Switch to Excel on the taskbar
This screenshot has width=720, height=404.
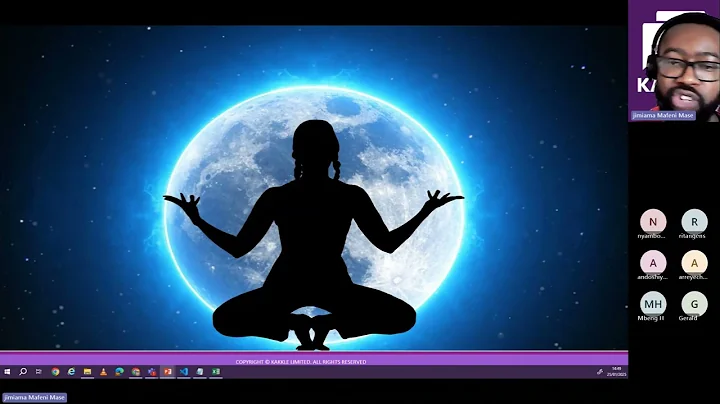point(216,372)
